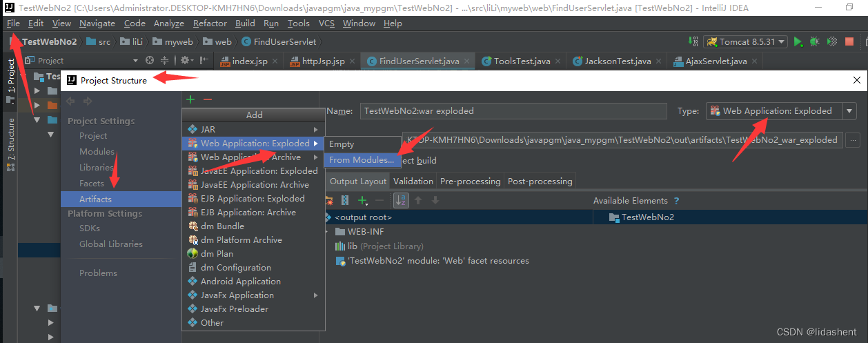This screenshot has width=868, height=343.
Task: Open Project panel settings gear
Action: [x=186, y=61]
